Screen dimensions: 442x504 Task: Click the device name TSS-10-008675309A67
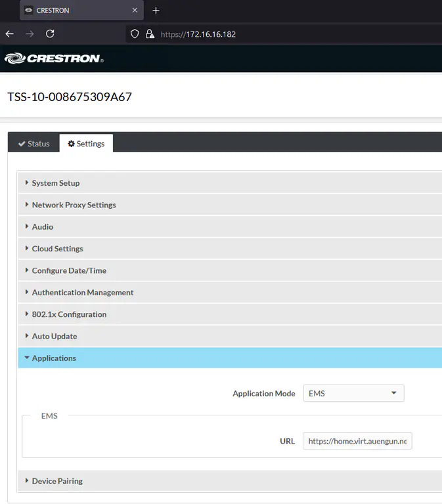click(x=70, y=96)
